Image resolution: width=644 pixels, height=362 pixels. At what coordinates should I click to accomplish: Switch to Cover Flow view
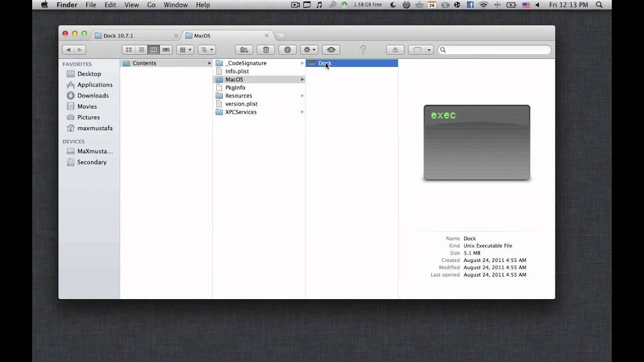166,50
